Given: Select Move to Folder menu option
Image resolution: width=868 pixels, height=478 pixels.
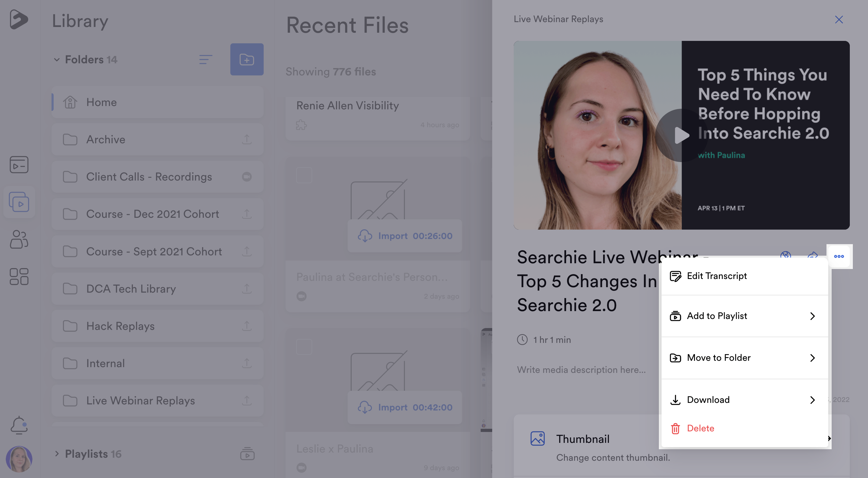Looking at the screenshot, I should tap(745, 358).
